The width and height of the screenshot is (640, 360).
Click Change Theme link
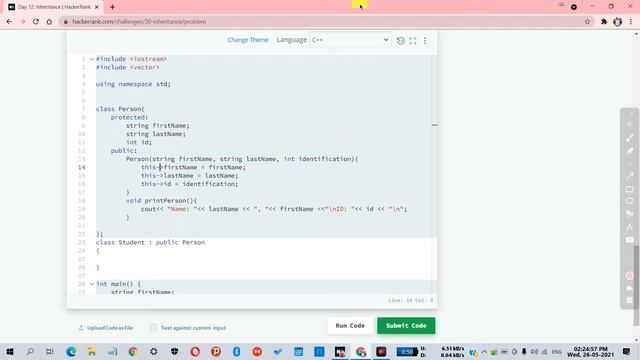[248, 40]
